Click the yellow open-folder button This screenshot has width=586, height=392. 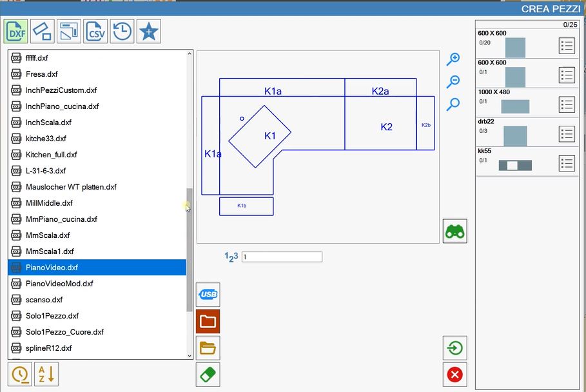click(208, 348)
